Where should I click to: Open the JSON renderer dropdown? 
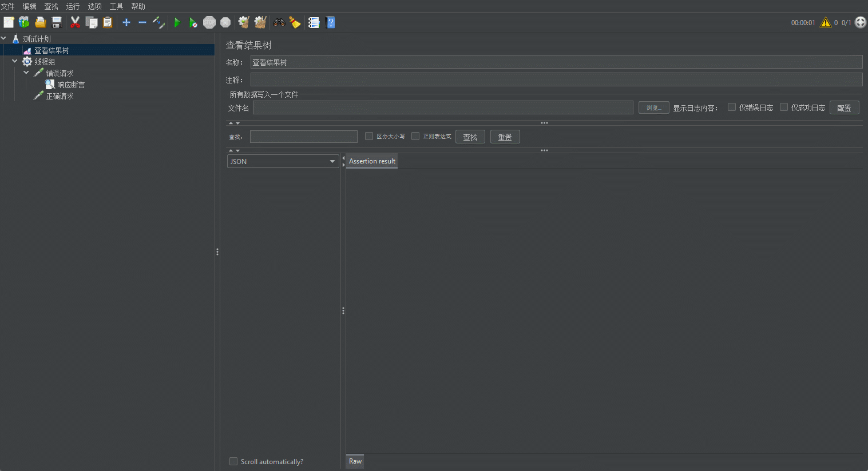[x=283, y=162]
